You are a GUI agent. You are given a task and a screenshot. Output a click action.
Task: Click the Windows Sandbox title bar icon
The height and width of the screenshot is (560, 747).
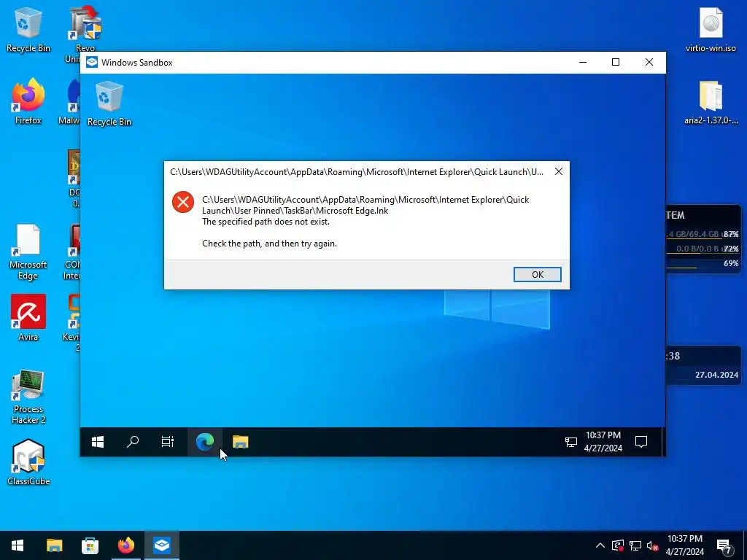point(92,63)
